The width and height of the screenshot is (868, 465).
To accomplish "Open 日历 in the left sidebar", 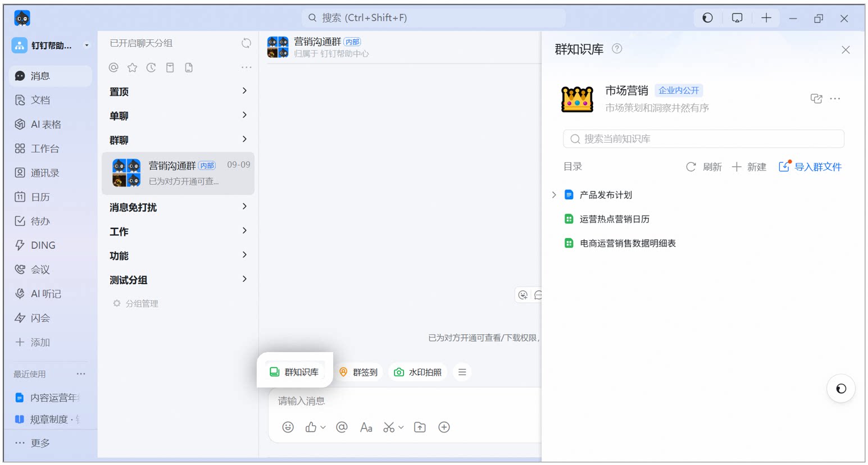I will coord(40,197).
